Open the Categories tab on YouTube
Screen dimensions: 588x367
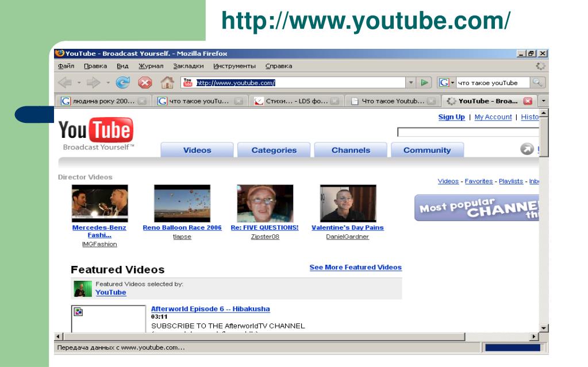(274, 150)
